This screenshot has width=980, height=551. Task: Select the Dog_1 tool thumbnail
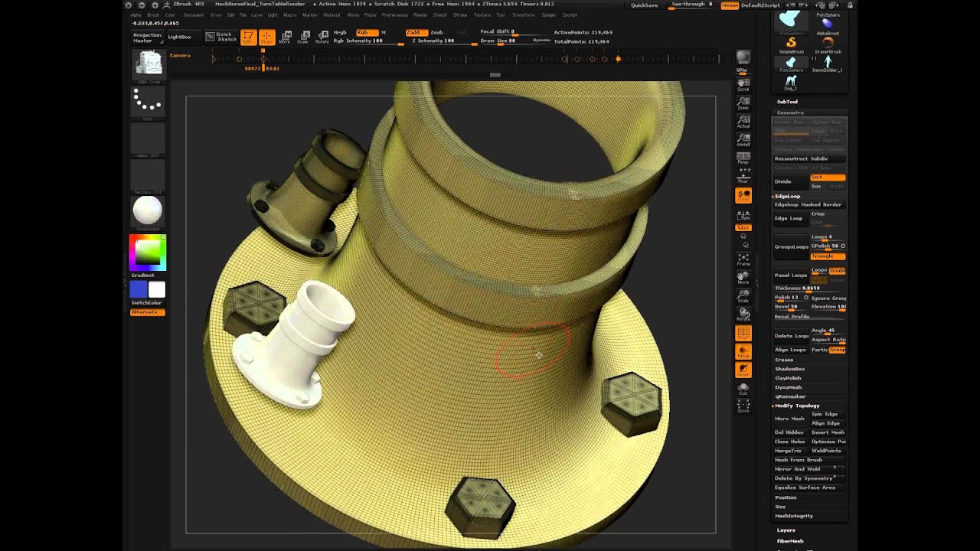click(791, 81)
